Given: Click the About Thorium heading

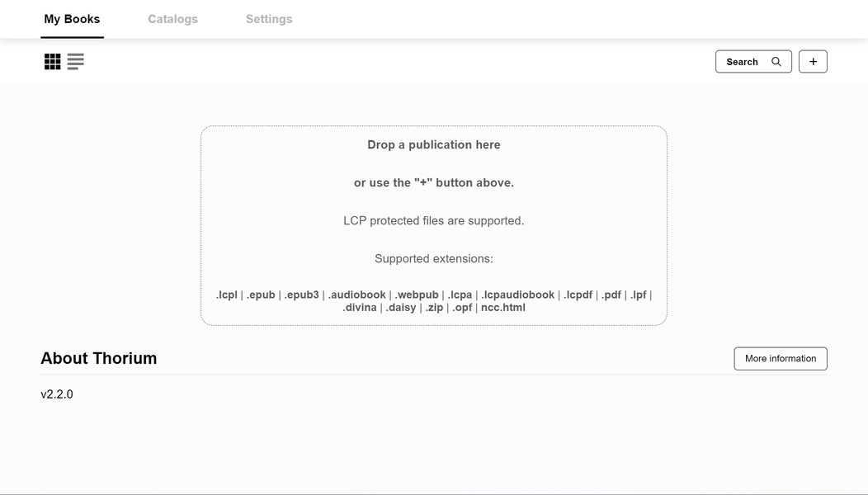Looking at the screenshot, I should (98, 358).
